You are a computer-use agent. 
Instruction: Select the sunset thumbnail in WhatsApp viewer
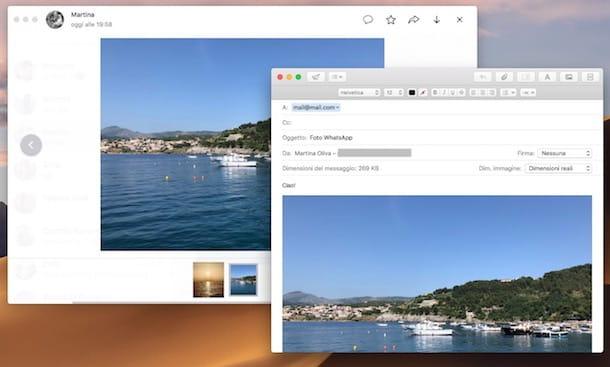(x=209, y=279)
